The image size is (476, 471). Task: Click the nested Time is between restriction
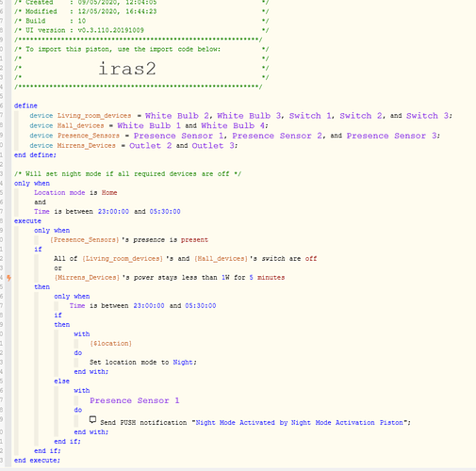point(142,305)
